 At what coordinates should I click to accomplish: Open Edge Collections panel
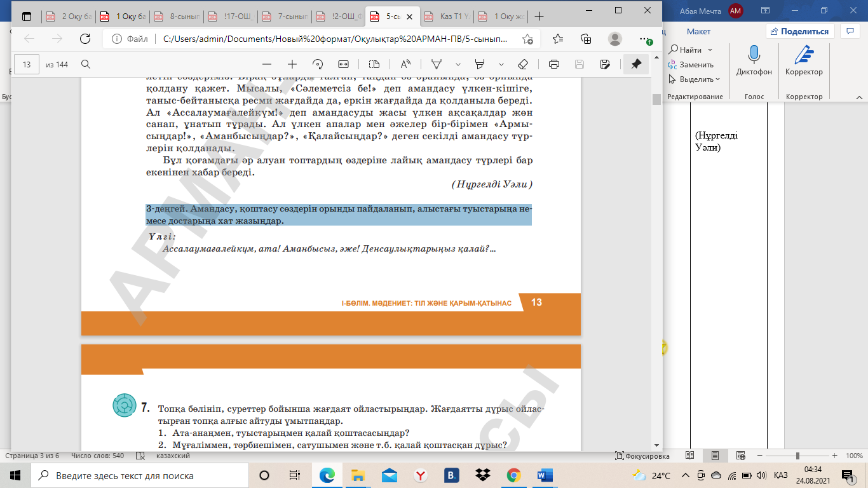(586, 39)
